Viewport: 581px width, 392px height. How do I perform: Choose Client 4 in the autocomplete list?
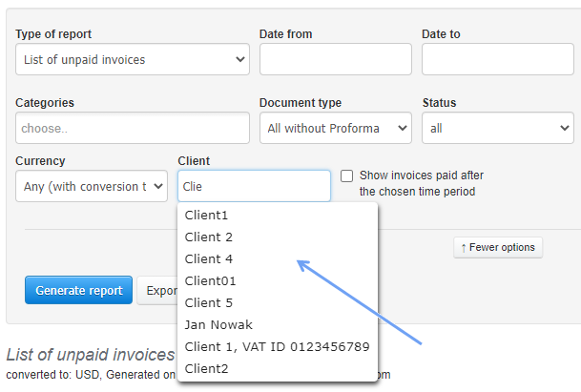point(209,259)
